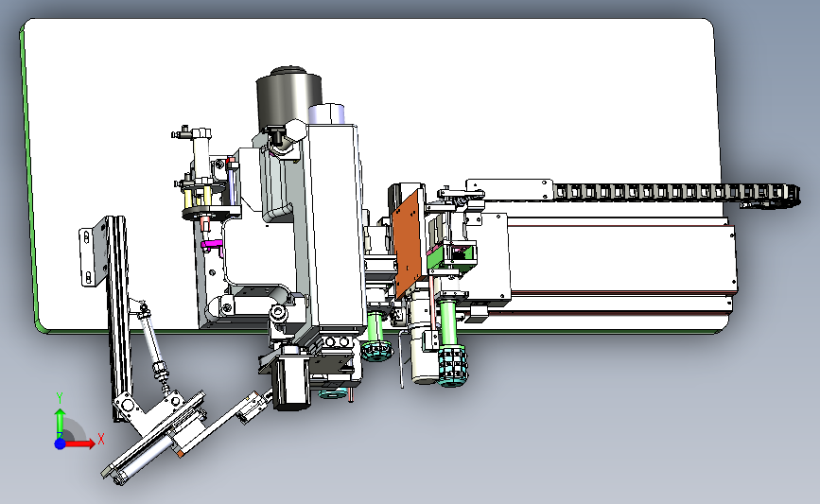This screenshot has width=820, height=504.
Task: Select the black stepper motor at bottom
Action: pos(290,382)
